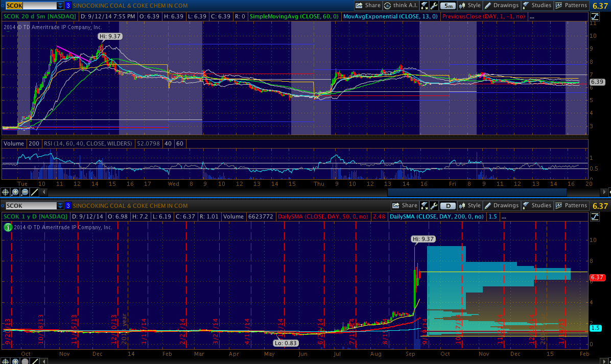Expand the lower SCOK symbol dropdown arrow
The height and width of the screenshot is (364, 611).
[x=60, y=206]
